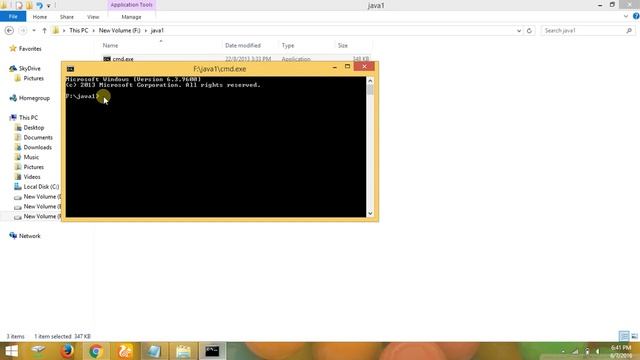Minimize the cmd.exe window
Screen dimensions: 640x360
[335, 67]
